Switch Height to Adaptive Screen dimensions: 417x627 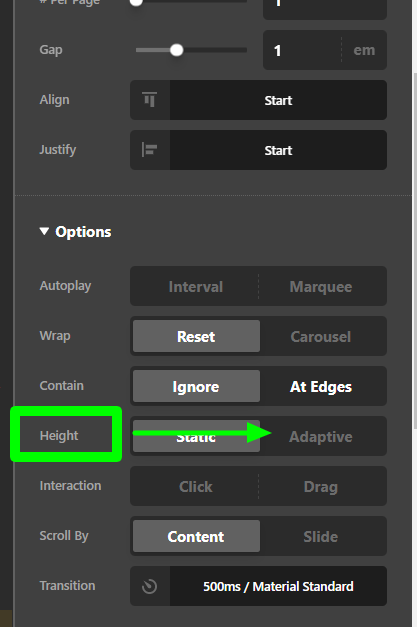coord(321,436)
